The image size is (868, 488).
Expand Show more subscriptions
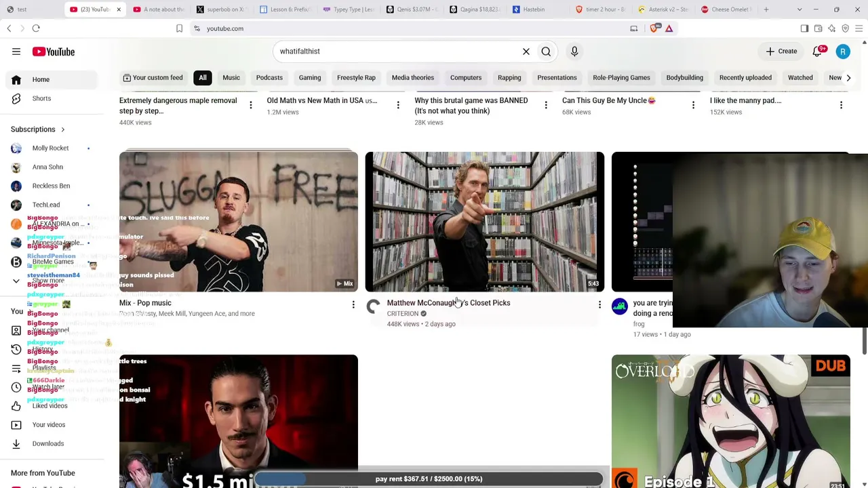click(52, 281)
